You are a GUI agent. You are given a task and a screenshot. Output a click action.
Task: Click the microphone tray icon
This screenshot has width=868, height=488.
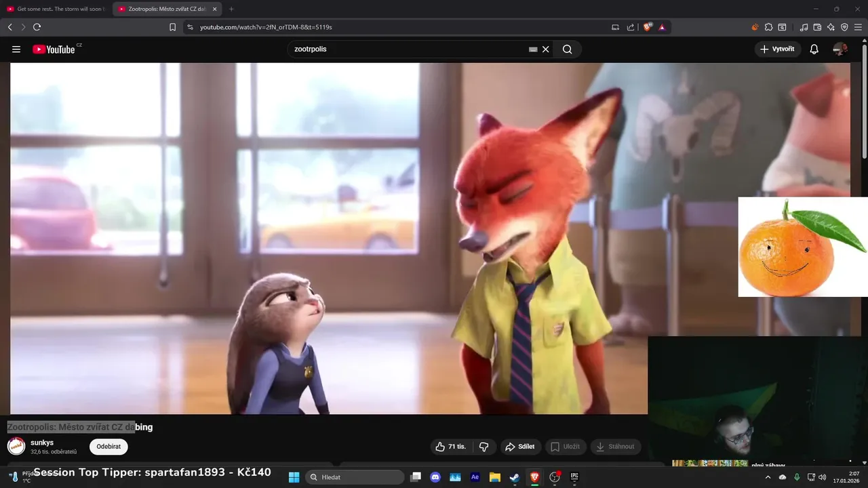coord(797,477)
